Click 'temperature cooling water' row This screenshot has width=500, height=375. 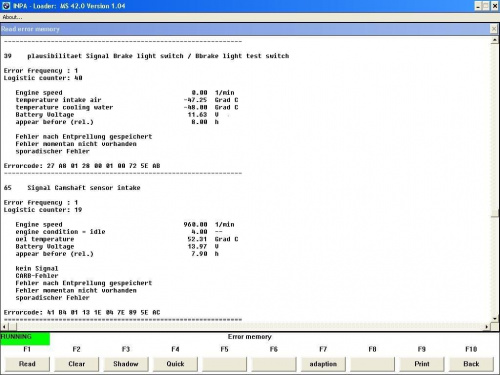tap(127, 107)
